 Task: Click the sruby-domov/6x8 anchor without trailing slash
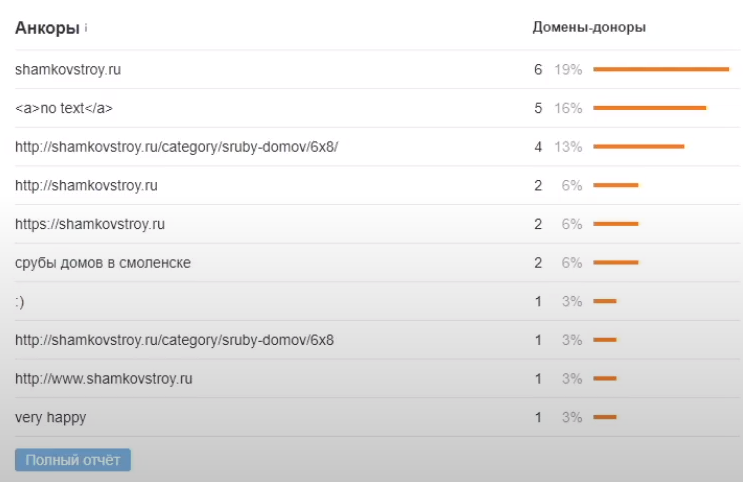(x=174, y=340)
